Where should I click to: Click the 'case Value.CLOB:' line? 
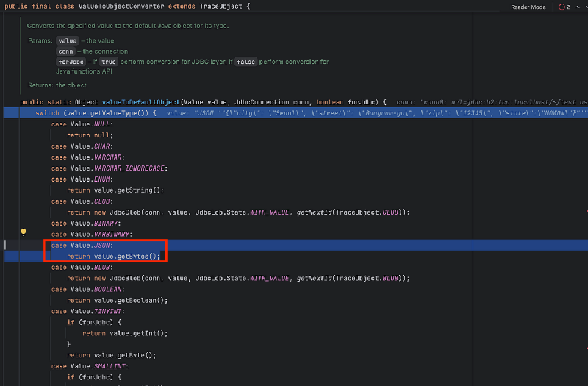point(82,201)
